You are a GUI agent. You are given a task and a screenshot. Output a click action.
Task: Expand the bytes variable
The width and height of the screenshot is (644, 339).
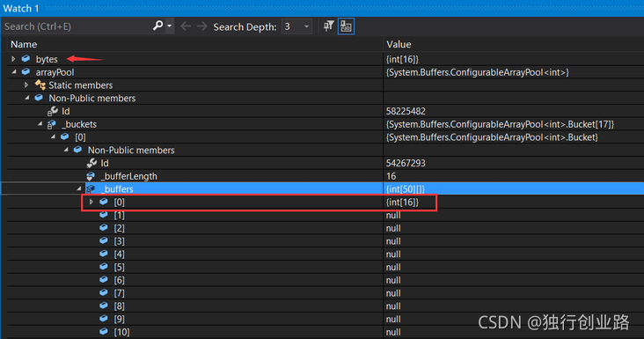pyautogui.click(x=13, y=59)
